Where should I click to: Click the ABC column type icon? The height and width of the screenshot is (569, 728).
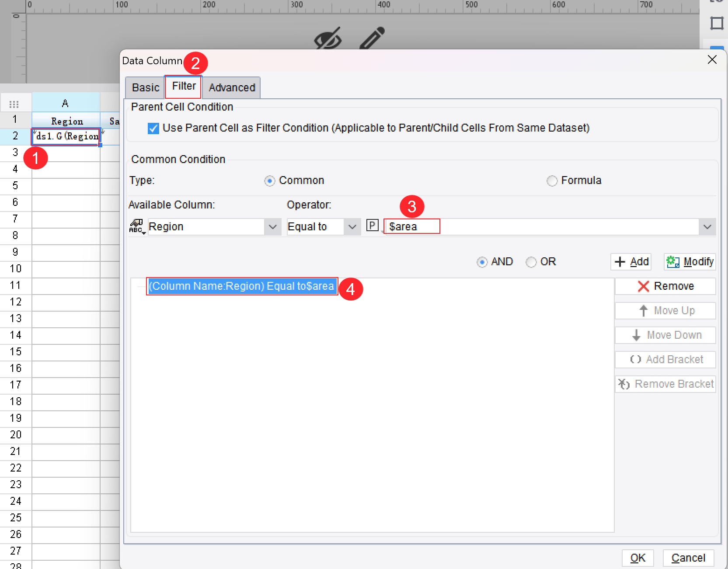pyautogui.click(x=137, y=226)
